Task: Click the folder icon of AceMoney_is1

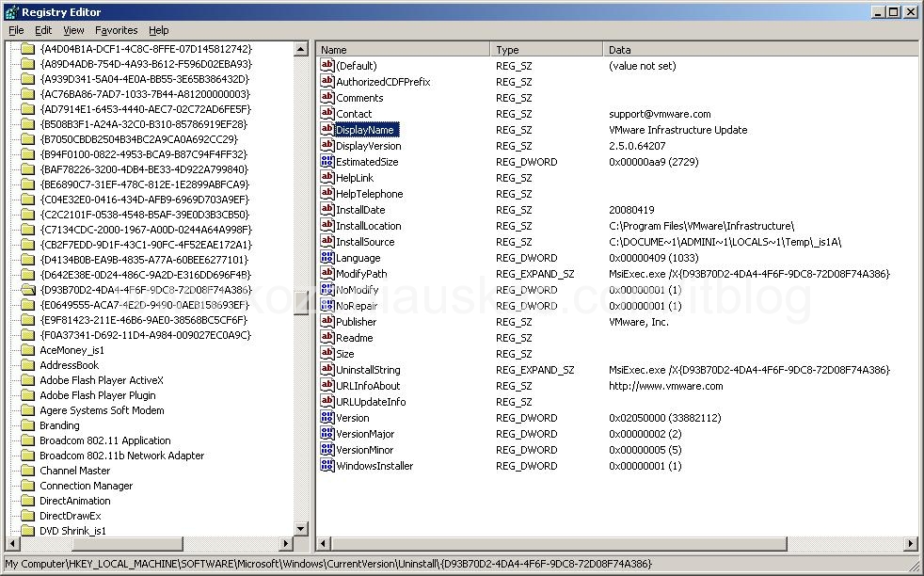Action: coord(27,349)
